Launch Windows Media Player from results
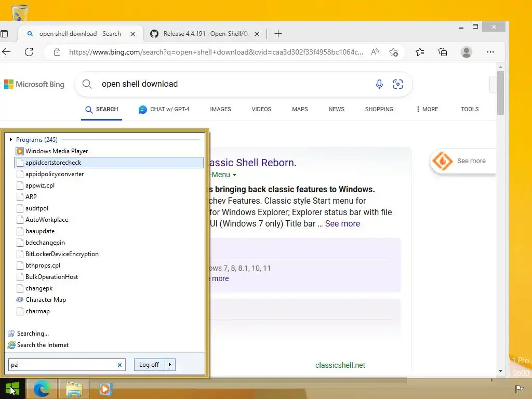The width and height of the screenshot is (532, 399). pos(109,151)
